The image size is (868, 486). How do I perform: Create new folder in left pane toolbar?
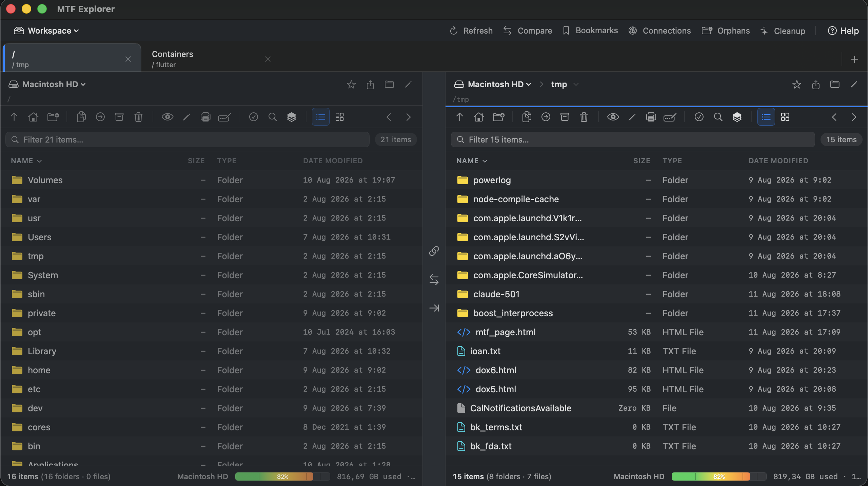pyautogui.click(x=53, y=117)
